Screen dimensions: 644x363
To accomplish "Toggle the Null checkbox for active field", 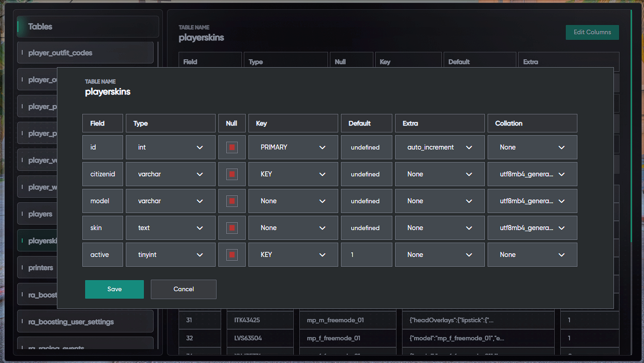I will pos(232,255).
